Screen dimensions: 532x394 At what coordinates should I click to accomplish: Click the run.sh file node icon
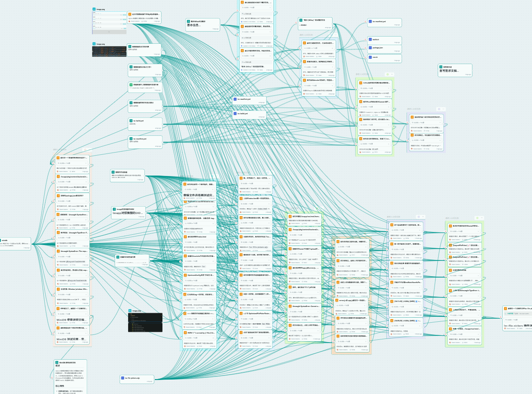pyautogui.click(x=370, y=57)
